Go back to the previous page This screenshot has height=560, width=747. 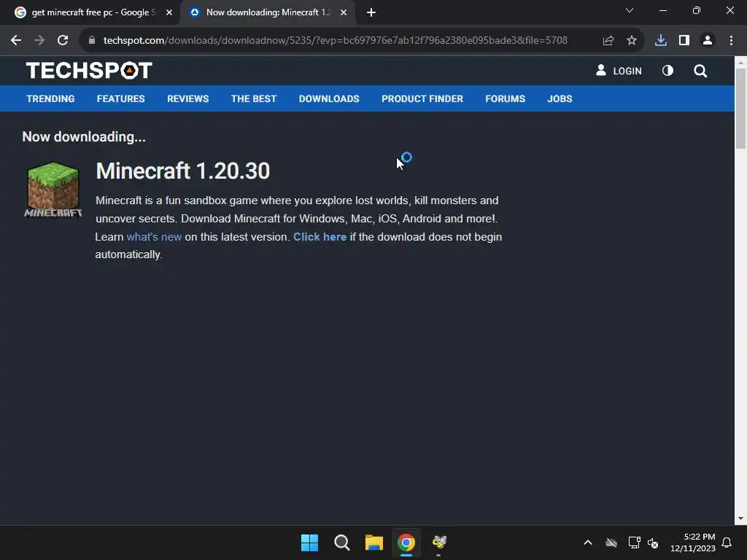click(x=16, y=41)
